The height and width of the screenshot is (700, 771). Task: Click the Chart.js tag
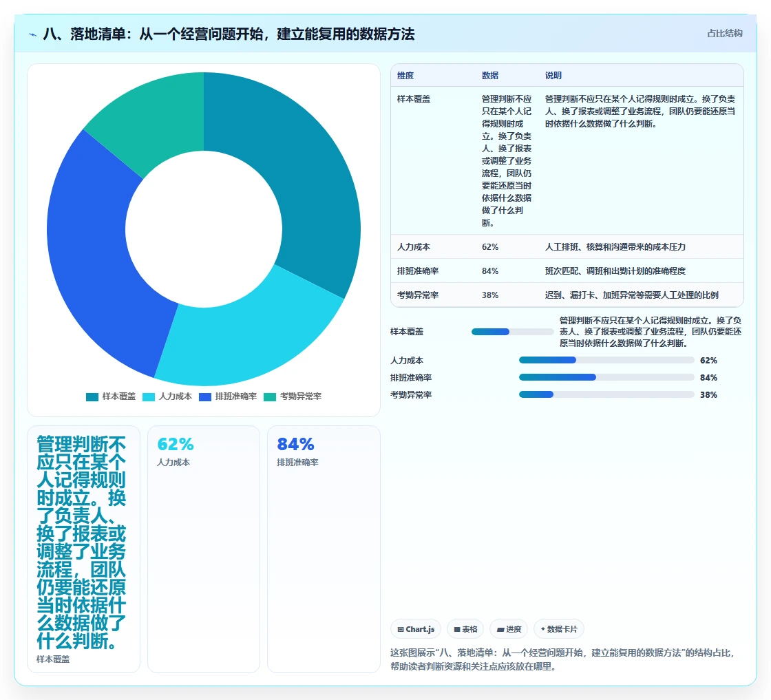point(416,629)
